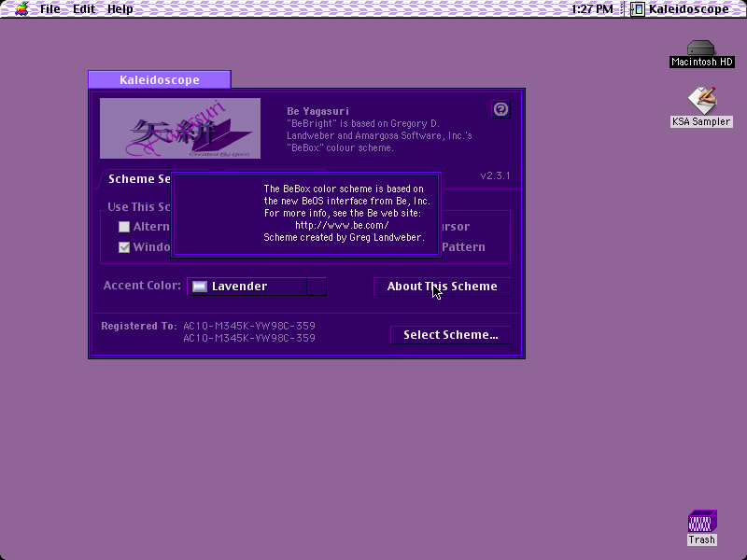Viewport: 747px width, 560px height.
Task: Open the Help menu
Action: [120, 8]
